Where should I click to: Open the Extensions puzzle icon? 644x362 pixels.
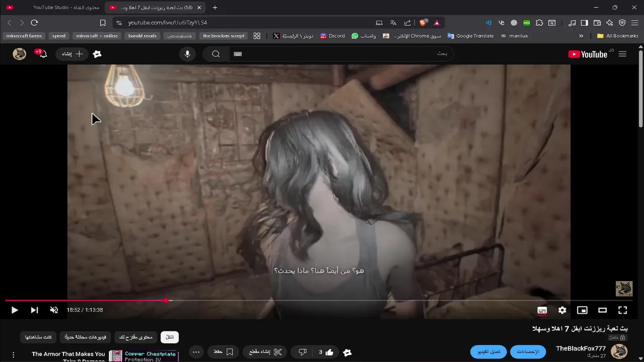pyautogui.click(x=539, y=23)
